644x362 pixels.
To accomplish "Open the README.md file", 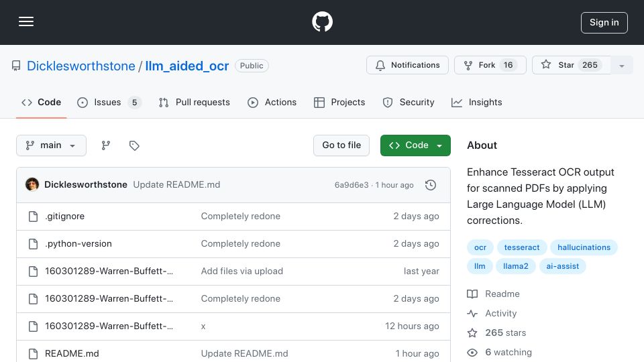I will click(x=72, y=354).
